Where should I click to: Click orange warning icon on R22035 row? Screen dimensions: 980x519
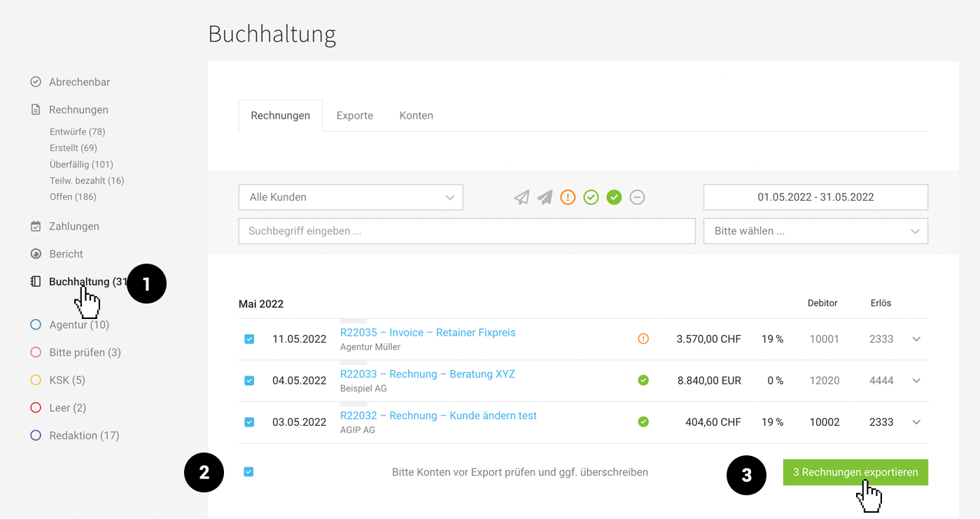[643, 339]
